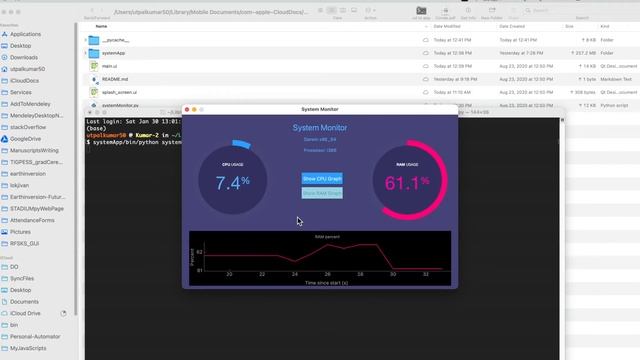This screenshot has width=640, height=360.
Task: Open Personal-Automator in Finder sidebar
Action: click(x=35, y=337)
